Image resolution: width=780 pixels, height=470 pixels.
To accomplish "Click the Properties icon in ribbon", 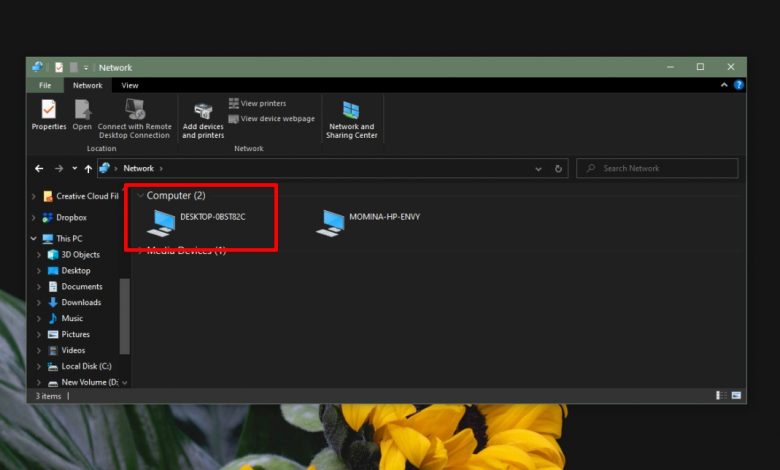I will pos(49,114).
